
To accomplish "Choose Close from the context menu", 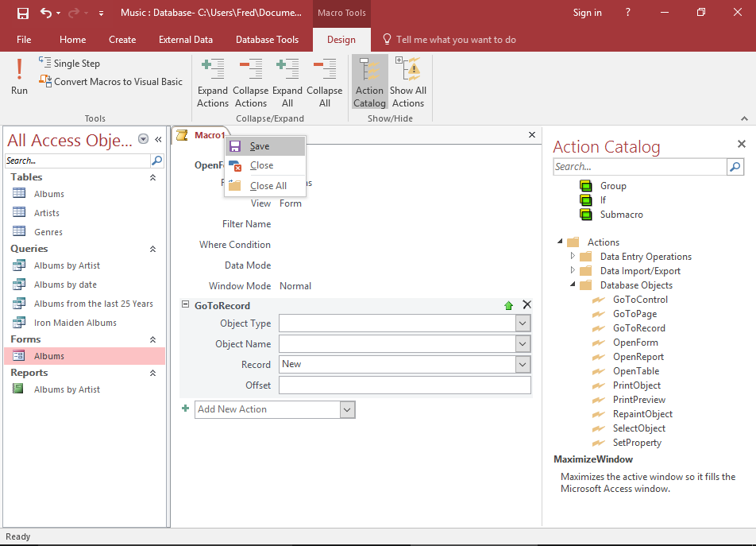I will [265, 165].
